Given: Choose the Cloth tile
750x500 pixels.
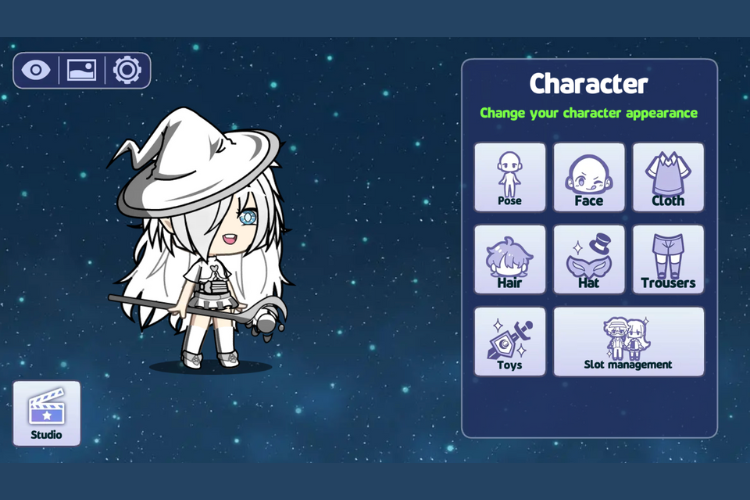Looking at the screenshot, I should (x=668, y=177).
